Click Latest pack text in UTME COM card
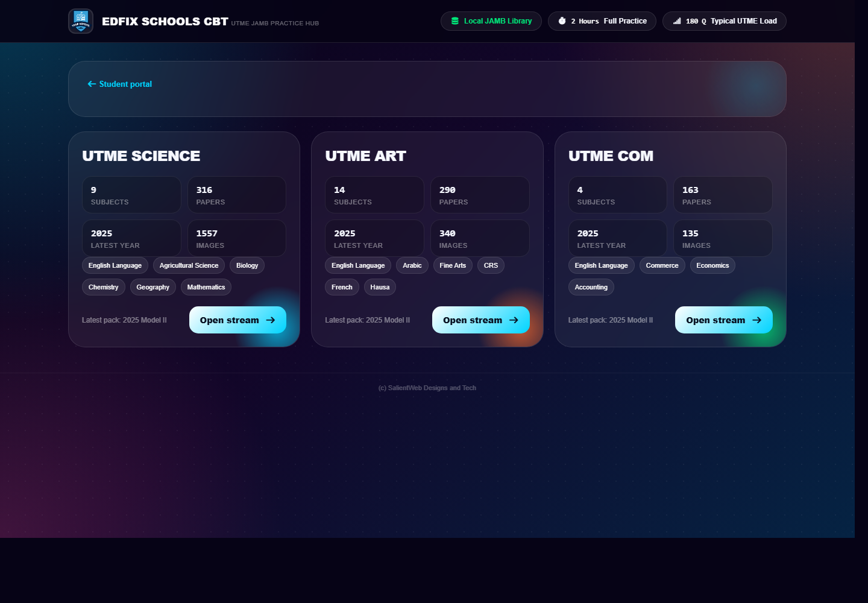The image size is (868, 603). (611, 320)
